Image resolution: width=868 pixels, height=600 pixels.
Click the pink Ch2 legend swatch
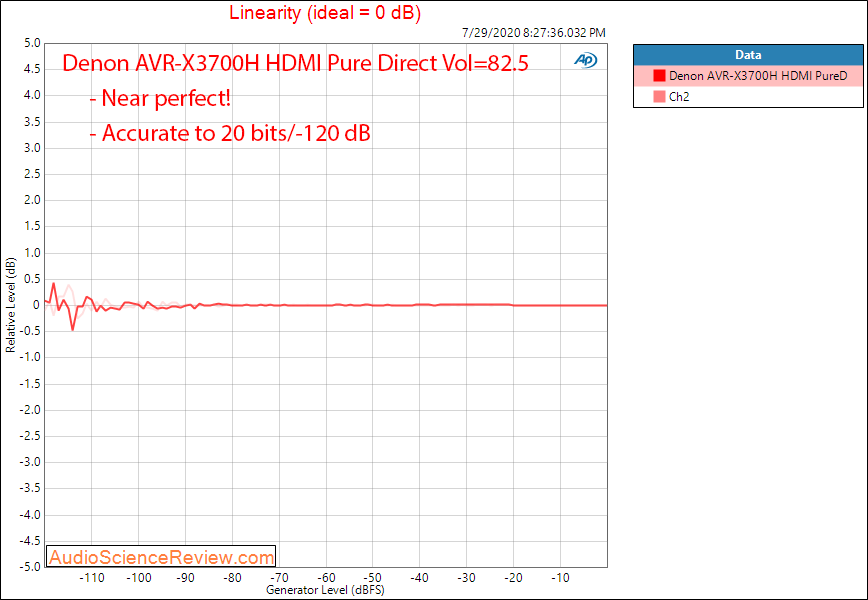(659, 97)
